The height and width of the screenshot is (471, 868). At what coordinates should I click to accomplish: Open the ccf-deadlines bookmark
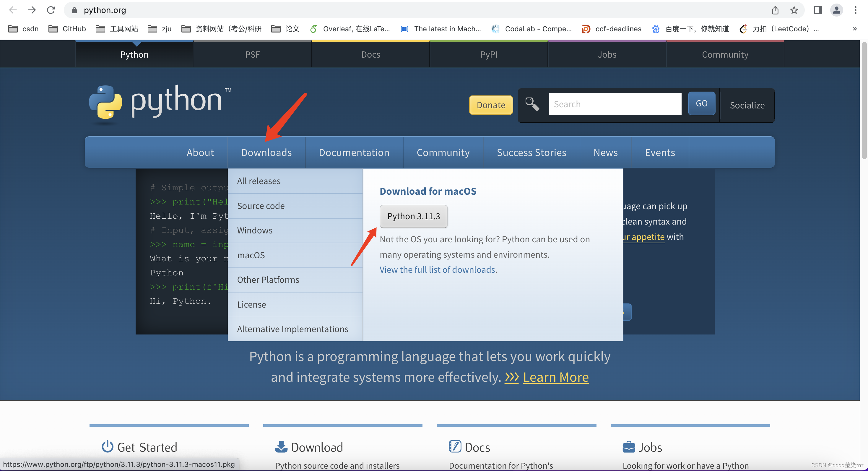tap(612, 29)
